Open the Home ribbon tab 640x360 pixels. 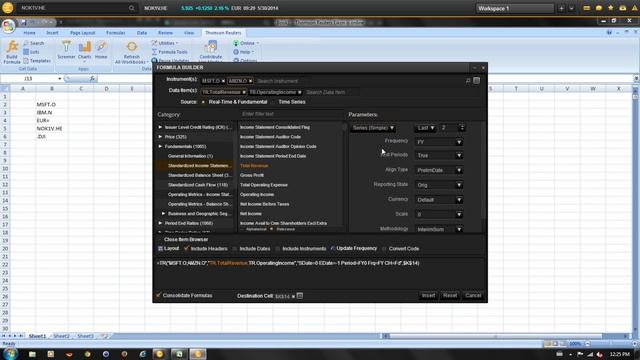pos(29,33)
